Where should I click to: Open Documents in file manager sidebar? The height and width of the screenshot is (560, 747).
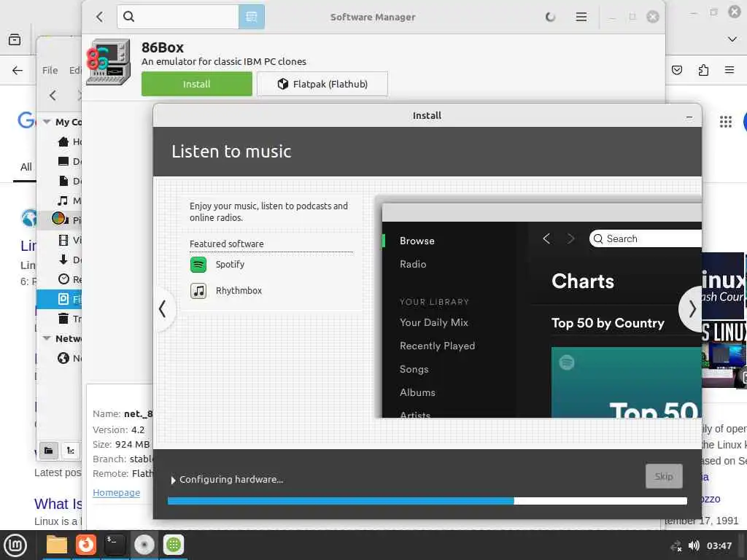click(x=69, y=181)
